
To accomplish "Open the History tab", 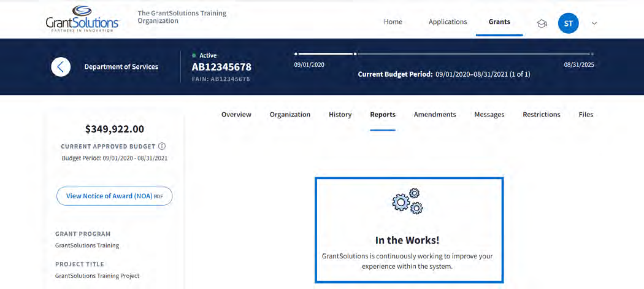I will tap(340, 115).
